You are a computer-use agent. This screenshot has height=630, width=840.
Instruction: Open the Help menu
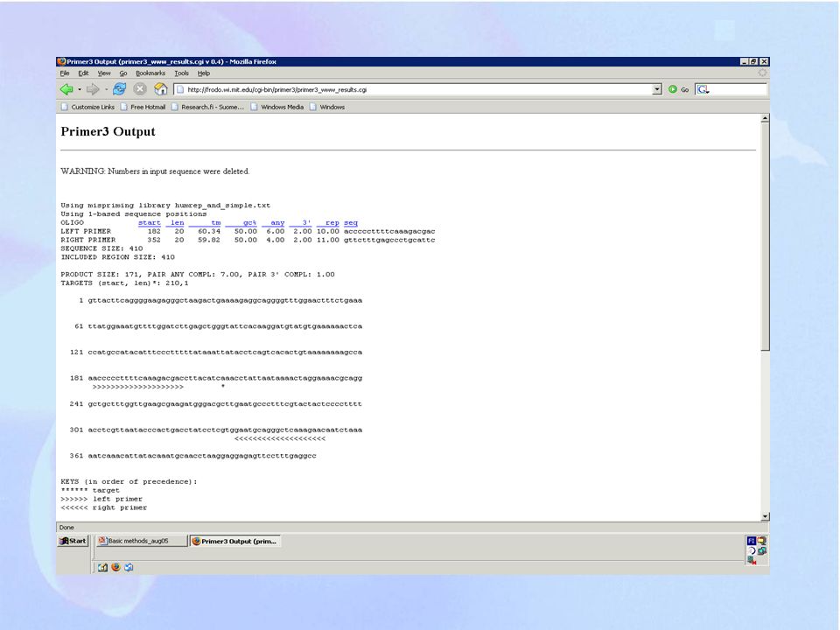[204, 73]
